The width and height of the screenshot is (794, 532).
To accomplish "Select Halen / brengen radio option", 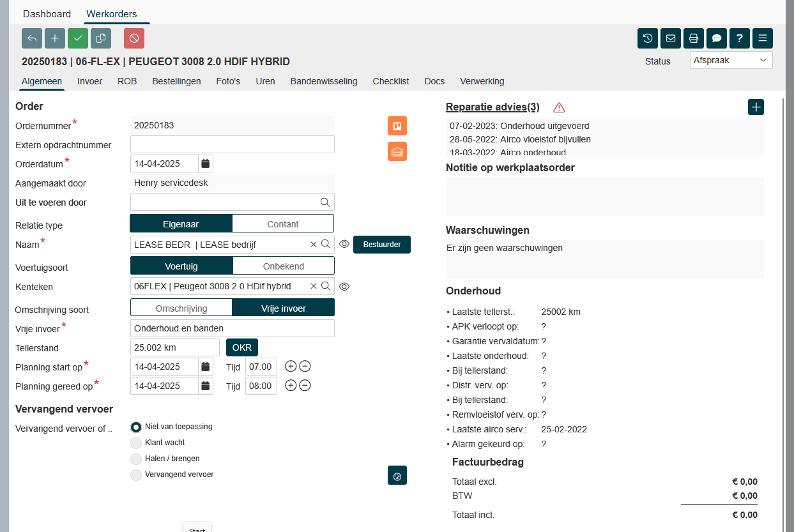I will point(136,459).
